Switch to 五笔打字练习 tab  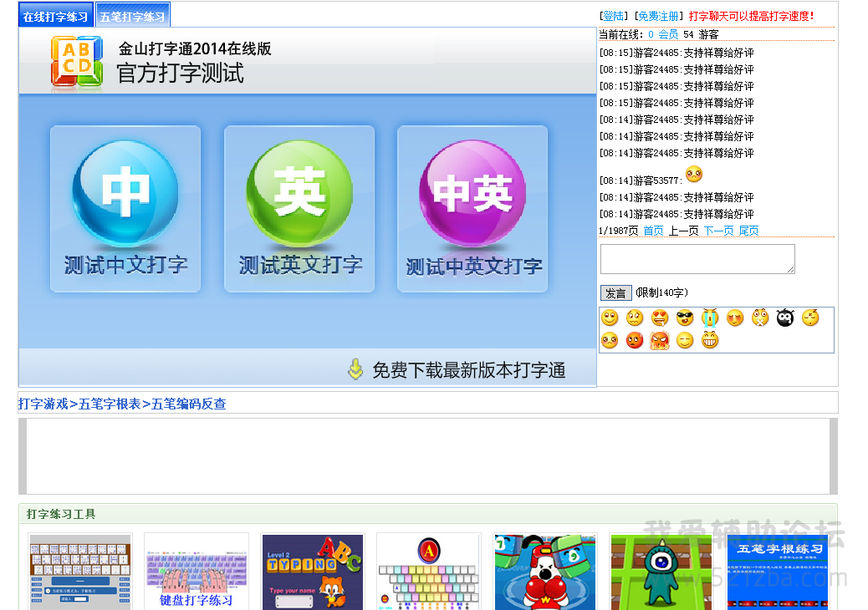point(133,16)
